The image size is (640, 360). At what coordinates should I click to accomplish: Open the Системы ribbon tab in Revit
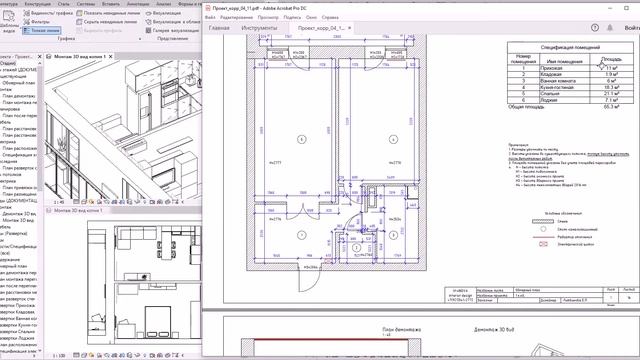(x=86, y=4)
